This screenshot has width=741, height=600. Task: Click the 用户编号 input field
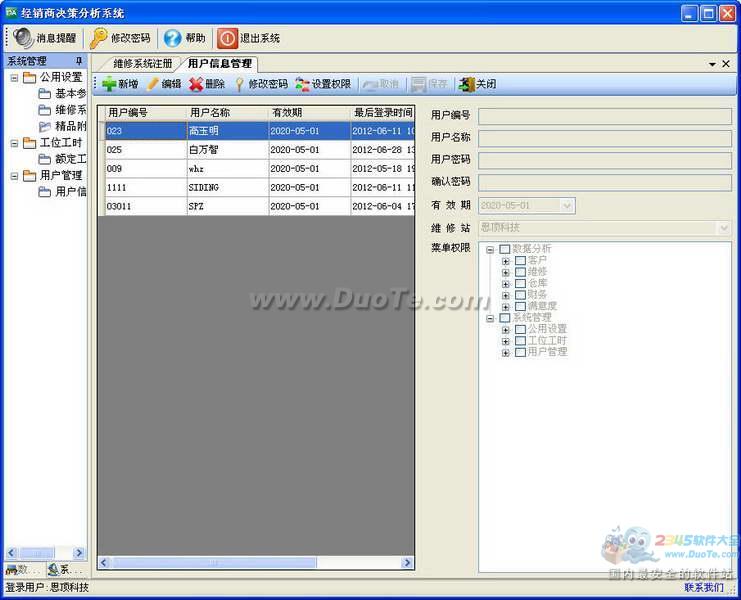coord(604,116)
